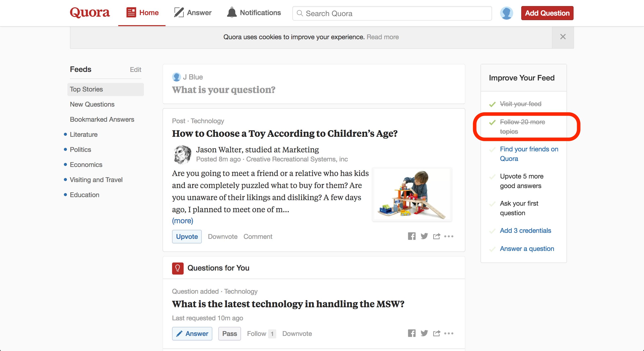The width and height of the screenshot is (644, 351).
Task: Click the Quora logo
Action: [90, 13]
